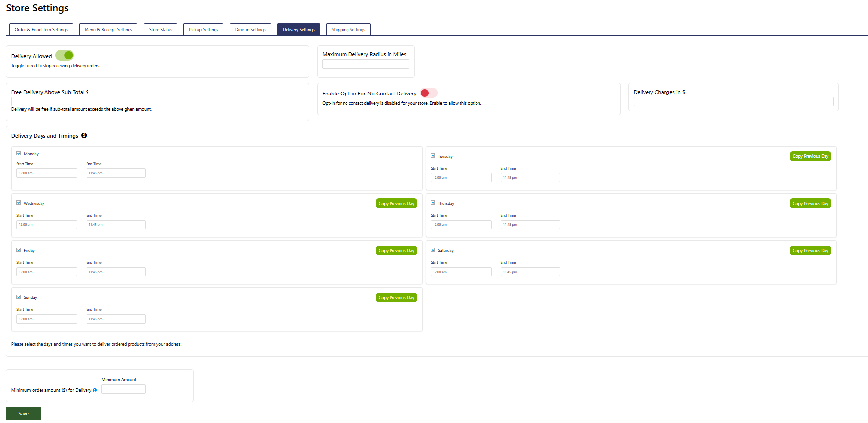This screenshot has height=423, width=868.
Task: Click Maximum Delivery Radius in Miles field
Action: 365,64
